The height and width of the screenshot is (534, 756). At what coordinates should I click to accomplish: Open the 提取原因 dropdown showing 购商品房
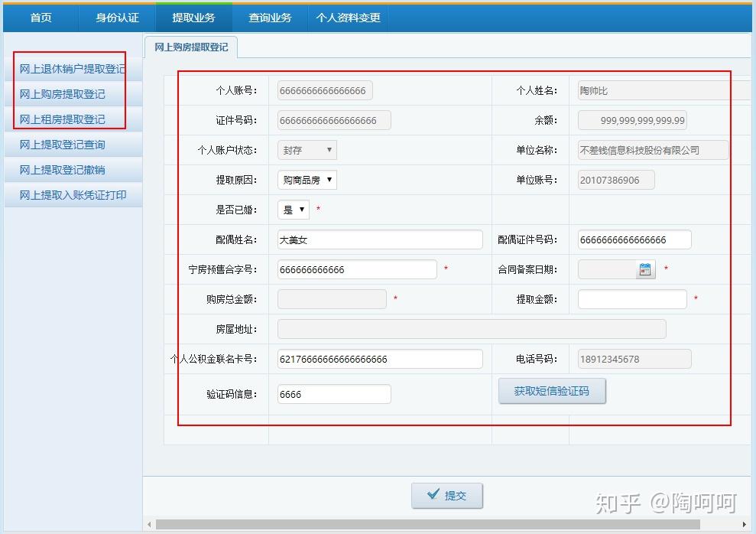(x=307, y=180)
